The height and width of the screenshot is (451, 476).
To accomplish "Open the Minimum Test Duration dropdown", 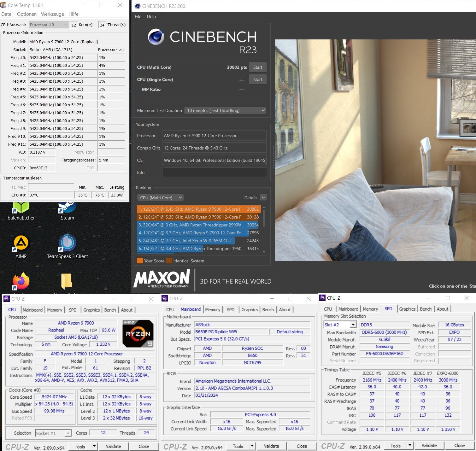I will pyautogui.click(x=225, y=110).
